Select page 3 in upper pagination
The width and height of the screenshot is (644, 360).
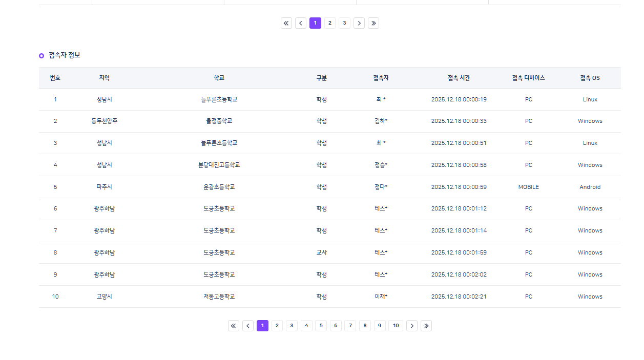click(x=344, y=23)
